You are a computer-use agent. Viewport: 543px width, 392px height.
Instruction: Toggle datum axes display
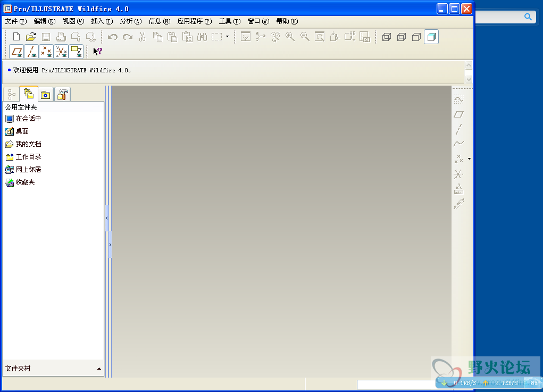pyautogui.click(x=31, y=52)
